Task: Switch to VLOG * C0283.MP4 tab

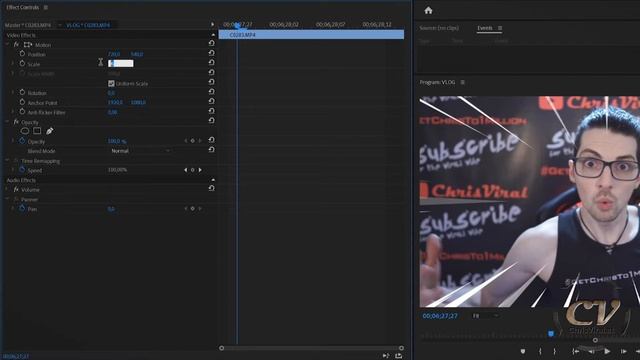Action: click(x=88, y=25)
